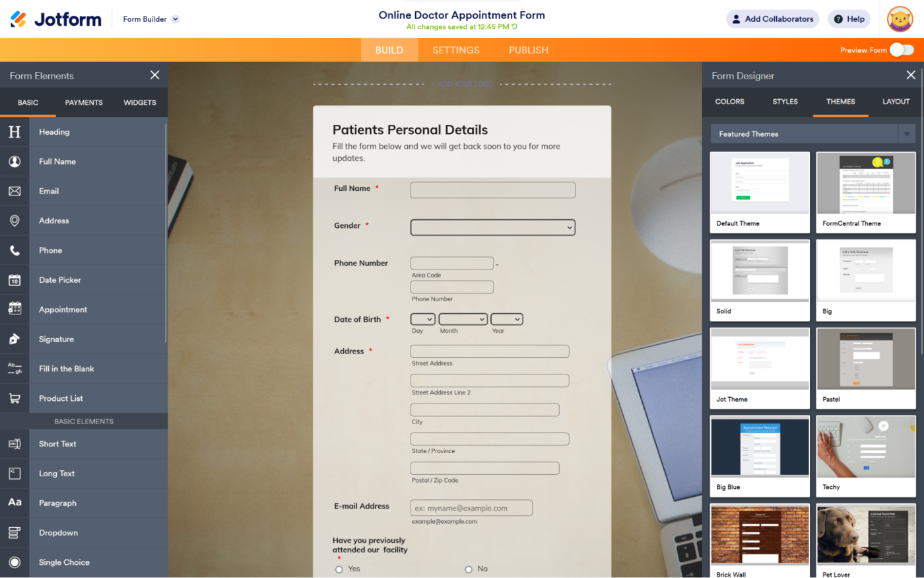Open the Form Builder dropdown chevron

pos(176,19)
